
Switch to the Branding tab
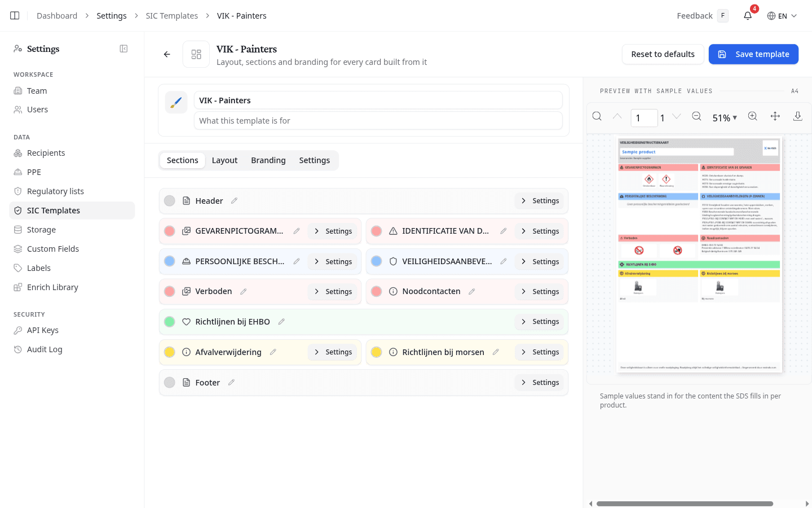[268, 160]
